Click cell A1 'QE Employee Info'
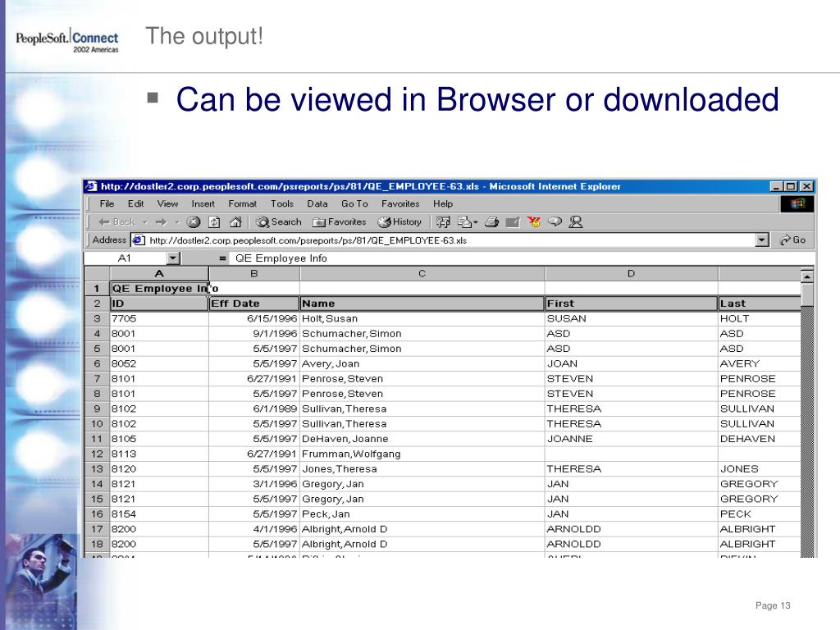 coord(159,288)
